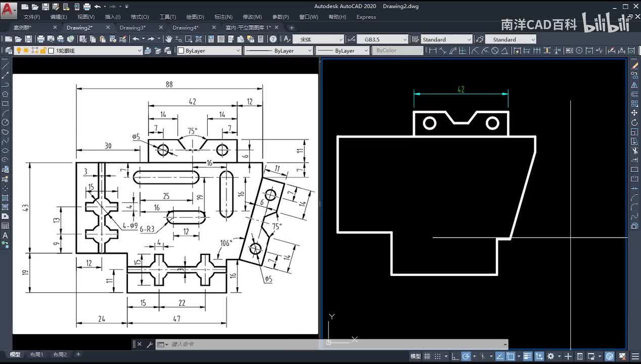Open the ByLayer linetype dropdown
641x364 pixels.
tap(279, 51)
